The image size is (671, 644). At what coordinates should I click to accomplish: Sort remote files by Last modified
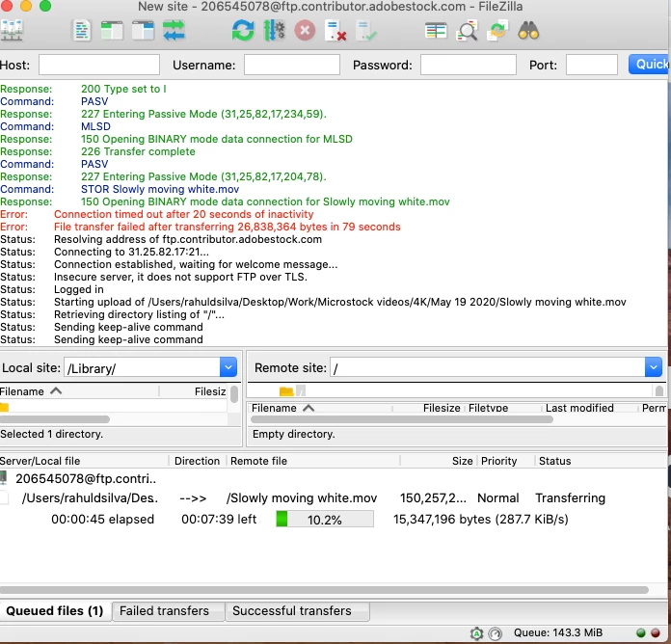590,408
